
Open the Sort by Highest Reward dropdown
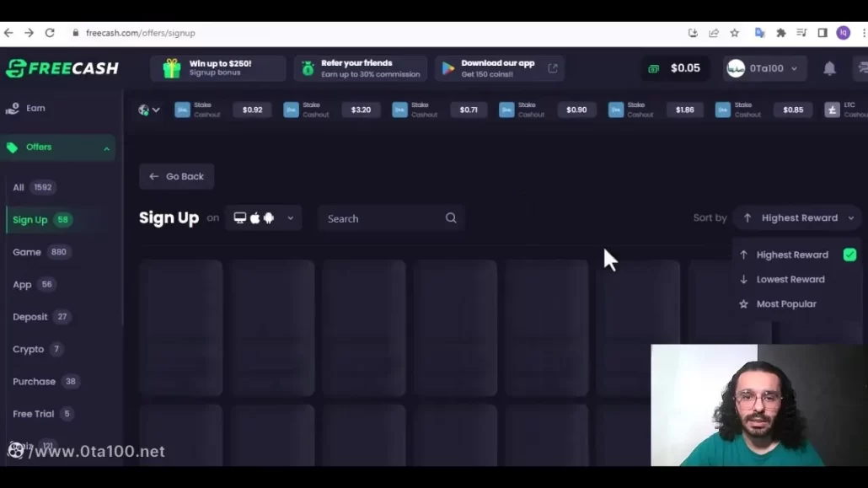click(x=798, y=217)
